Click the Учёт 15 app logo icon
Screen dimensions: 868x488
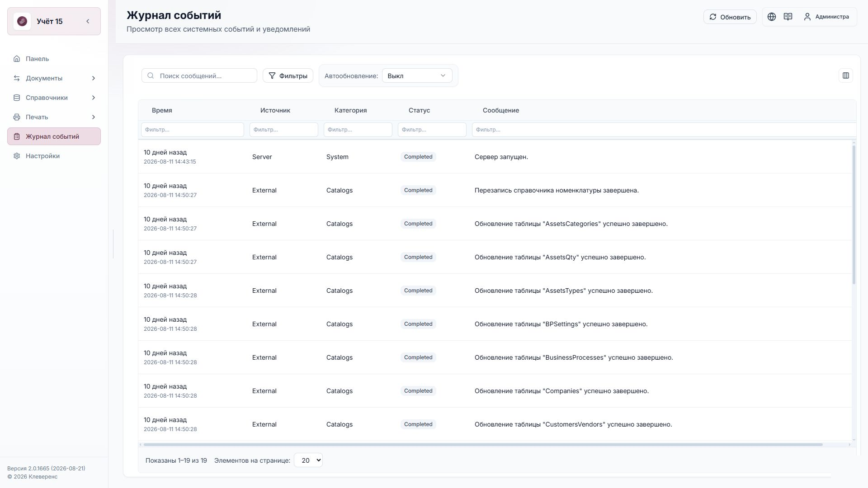click(x=22, y=21)
